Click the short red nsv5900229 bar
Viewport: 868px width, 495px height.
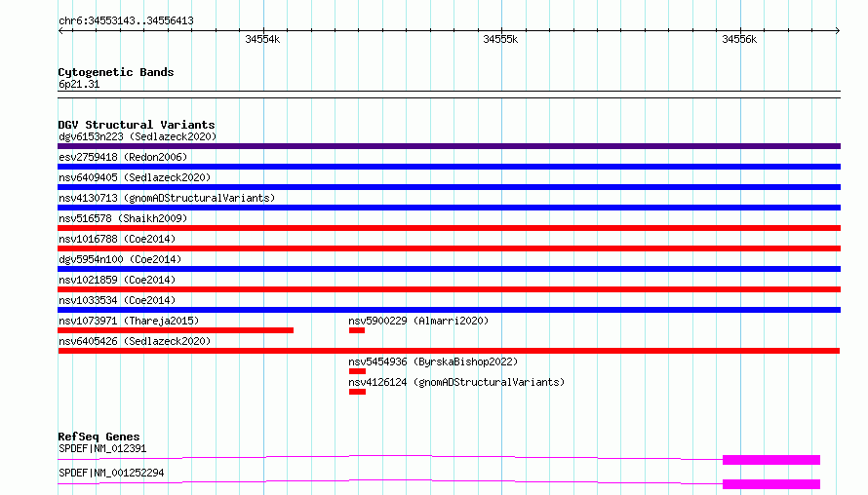[x=357, y=330]
